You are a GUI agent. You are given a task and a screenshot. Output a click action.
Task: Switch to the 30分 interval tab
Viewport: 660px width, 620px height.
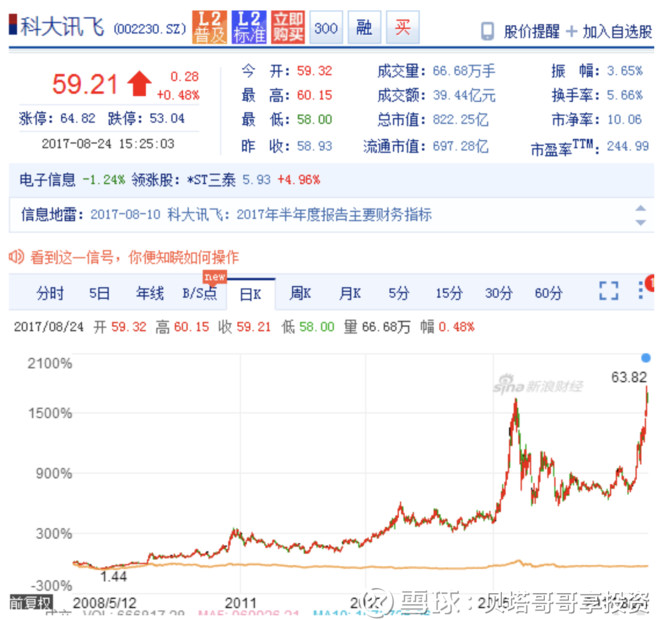click(498, 293)
